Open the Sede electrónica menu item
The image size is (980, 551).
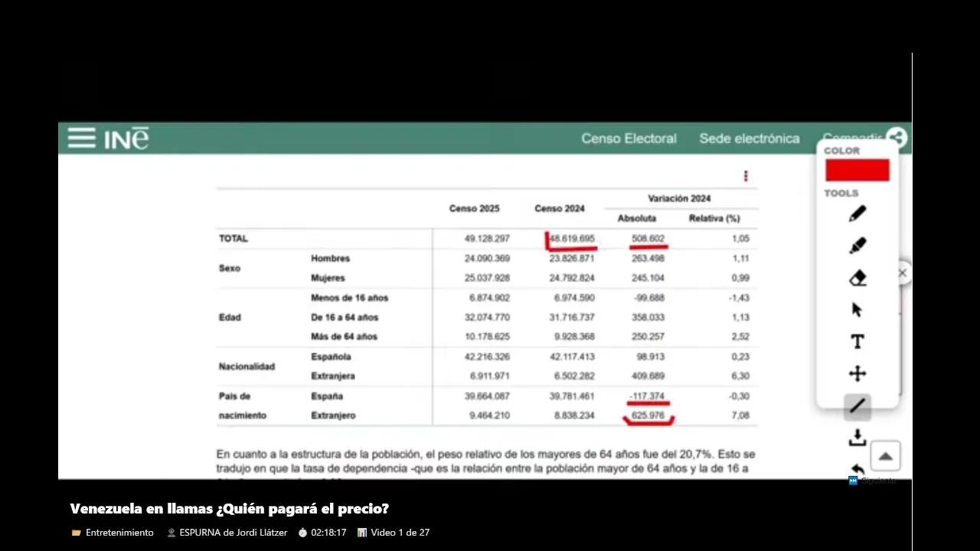(x=749, y=139)
